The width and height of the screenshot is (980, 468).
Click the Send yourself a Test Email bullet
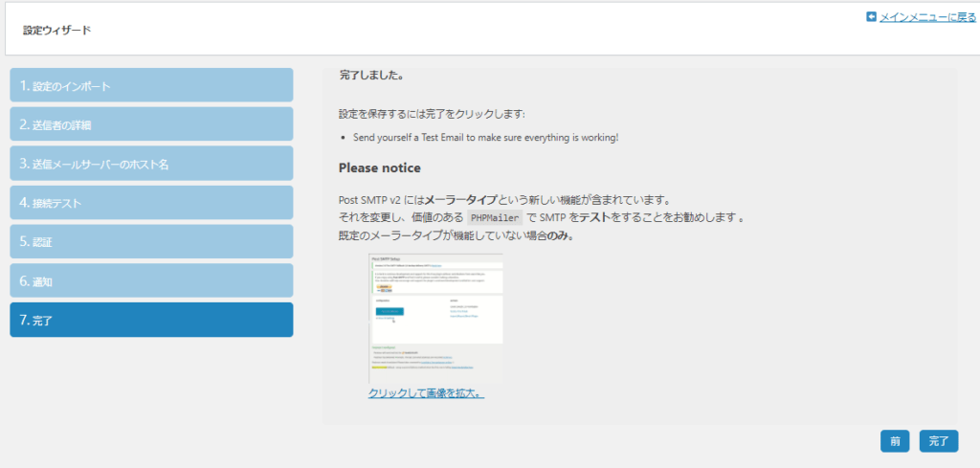pyautogui.click(x=485, y=138)
